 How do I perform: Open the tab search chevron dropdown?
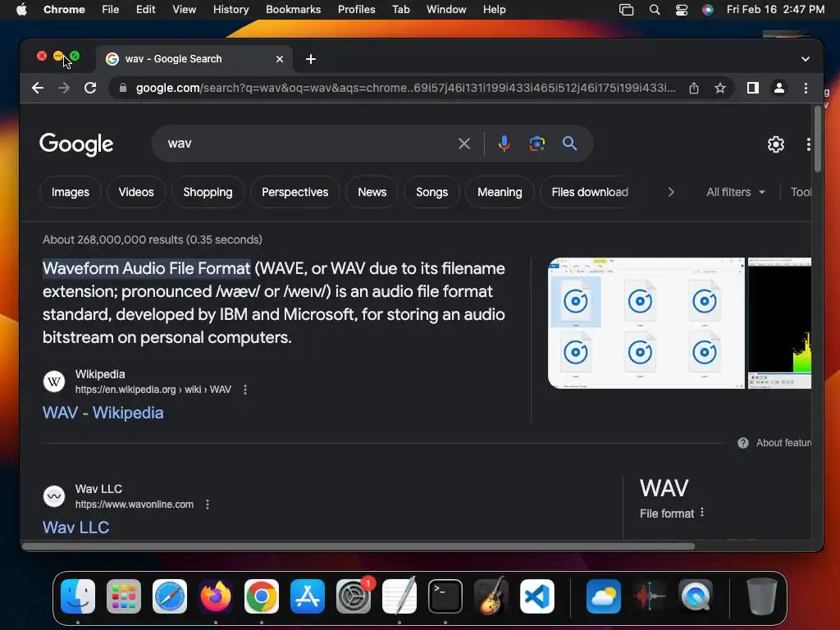coord(806,59)
